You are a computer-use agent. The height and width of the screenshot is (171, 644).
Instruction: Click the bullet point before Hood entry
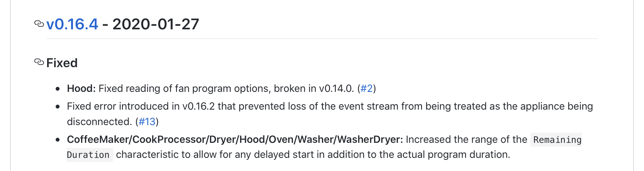pos(58,89)
